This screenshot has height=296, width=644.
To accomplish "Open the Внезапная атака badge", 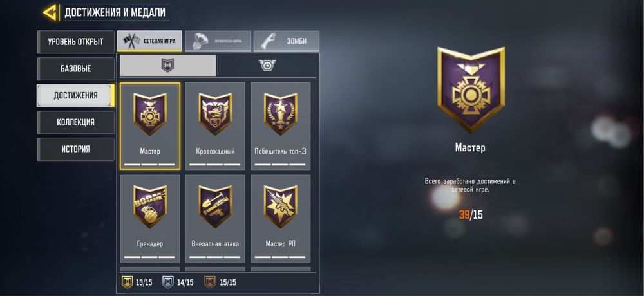I will [x=215, y=218].
